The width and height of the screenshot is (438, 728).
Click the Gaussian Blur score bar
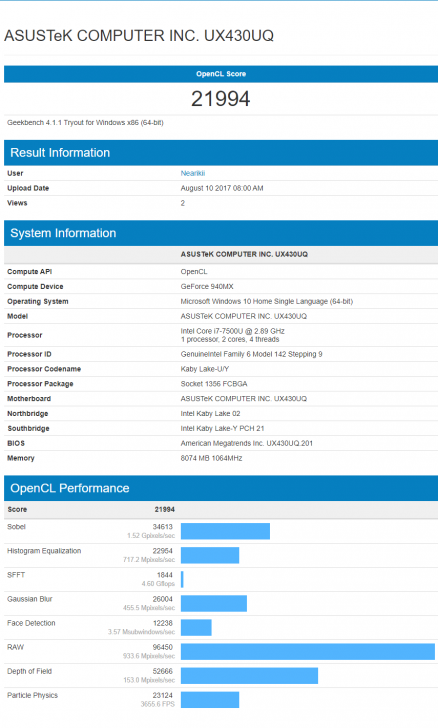tap(214, 604)
